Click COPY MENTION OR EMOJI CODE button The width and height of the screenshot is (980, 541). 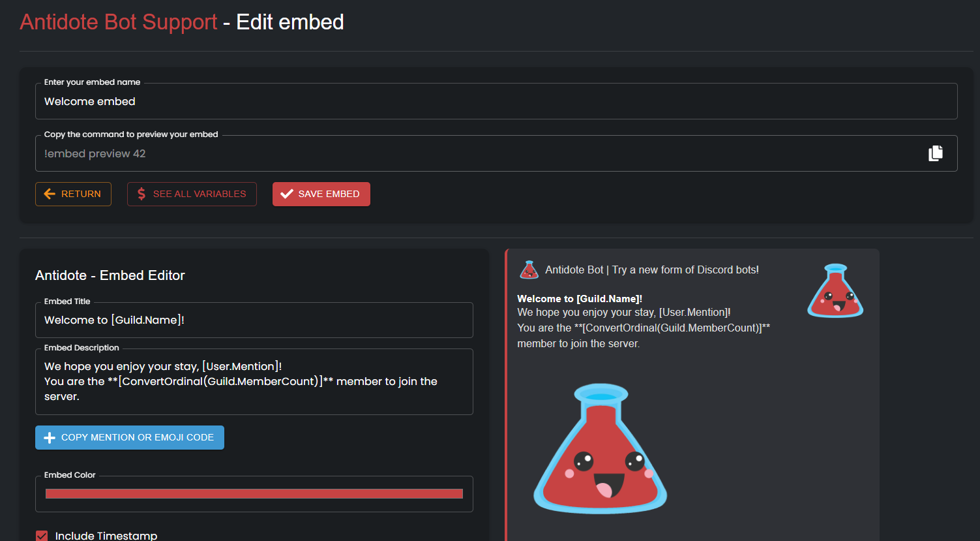(x=130, y=437)
